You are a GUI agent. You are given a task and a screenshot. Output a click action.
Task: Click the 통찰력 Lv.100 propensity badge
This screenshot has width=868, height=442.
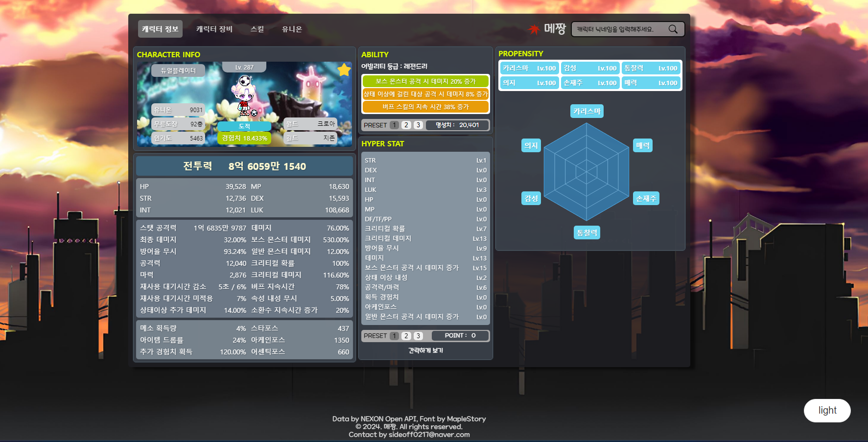point(651,69)
